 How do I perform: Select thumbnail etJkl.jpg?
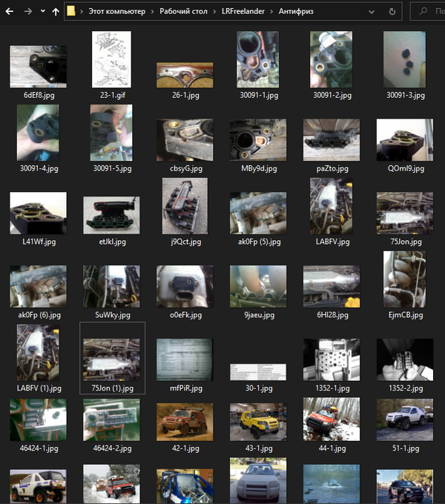click(x=111, y=216)
